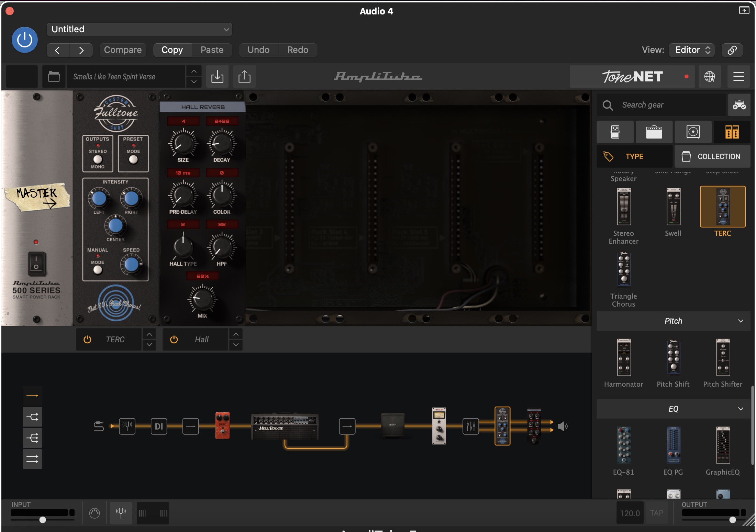
Task: Collapse the Pitch category section
Action: (x=673, y=321)
